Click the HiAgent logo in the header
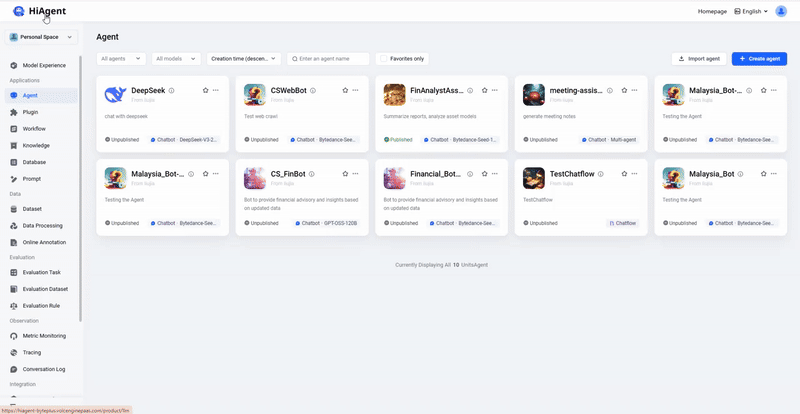This screenshot has width=800, height=414. (x=35, y=11)
